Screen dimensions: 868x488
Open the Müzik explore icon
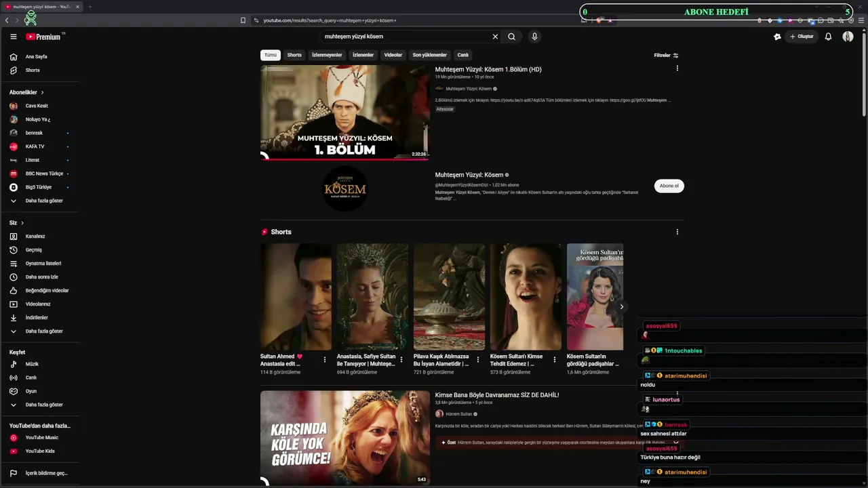pos(14,364)
